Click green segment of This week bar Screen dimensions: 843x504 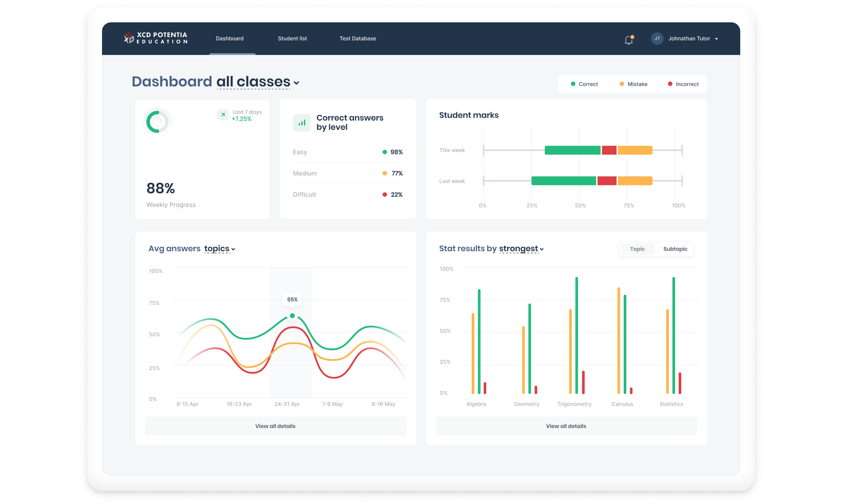(x=572, y=150)
